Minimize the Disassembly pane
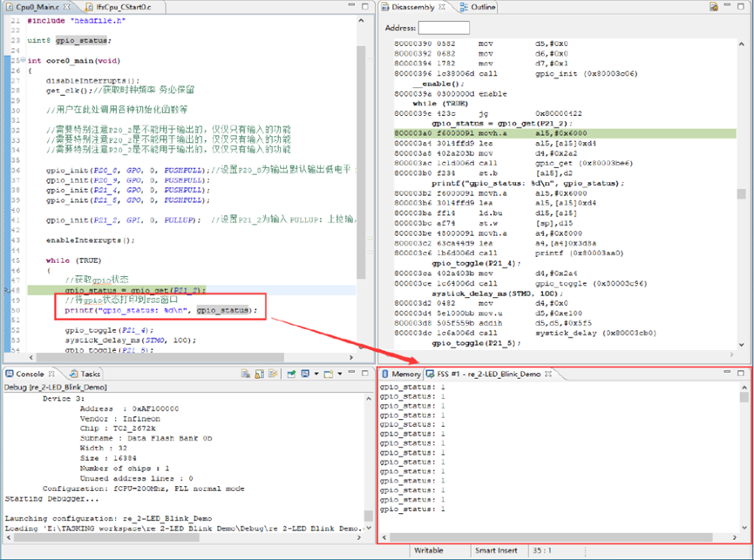 [x=728, y=6]
